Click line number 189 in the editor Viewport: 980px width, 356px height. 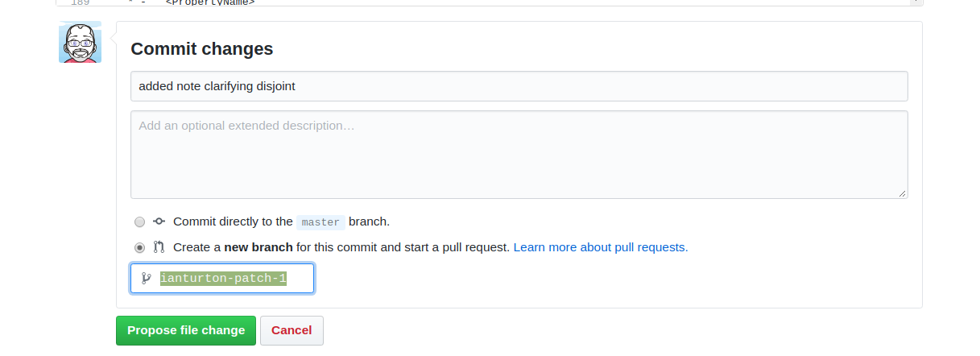[x=80, y=2]
